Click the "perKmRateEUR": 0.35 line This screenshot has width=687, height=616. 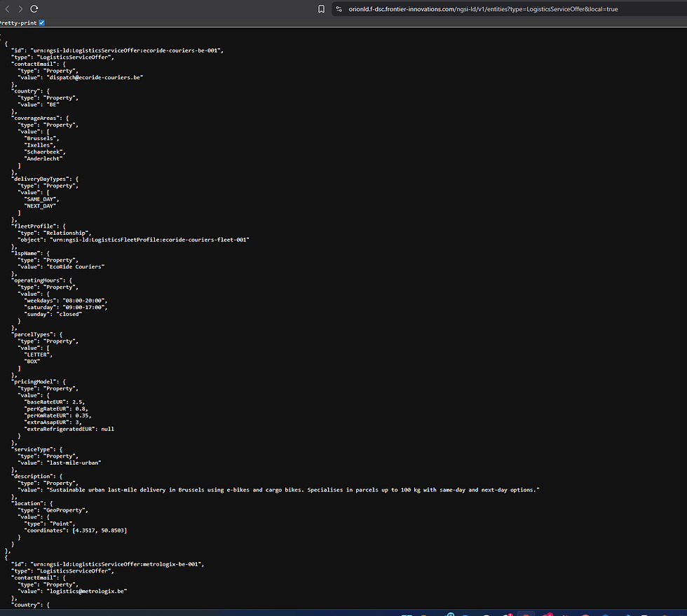(57, 416)
